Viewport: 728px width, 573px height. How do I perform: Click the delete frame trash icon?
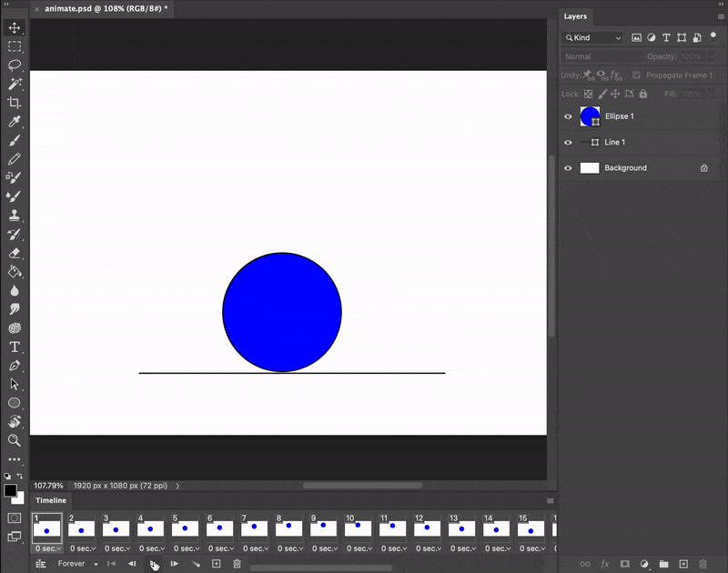click(x=238, y=564)
